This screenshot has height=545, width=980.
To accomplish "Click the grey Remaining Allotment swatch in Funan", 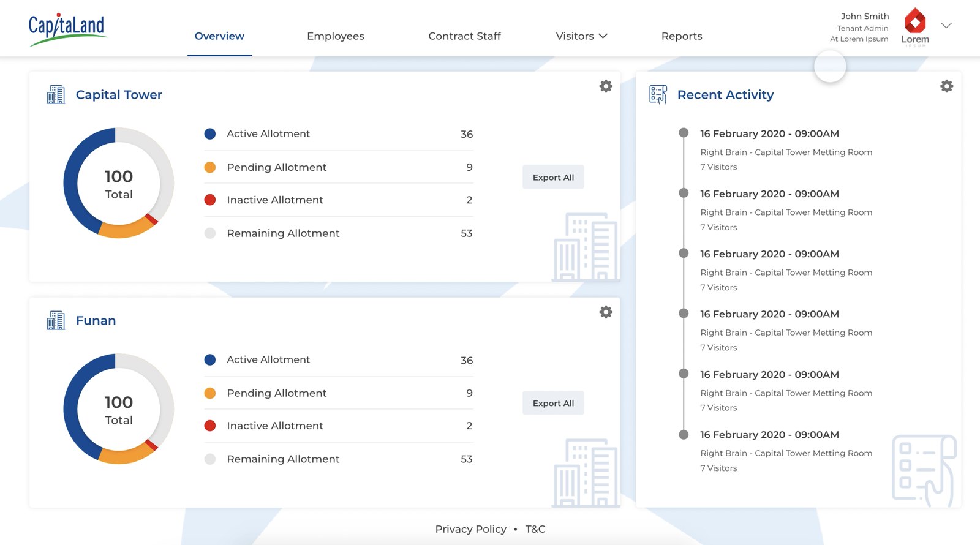I will tap(210, 459).
